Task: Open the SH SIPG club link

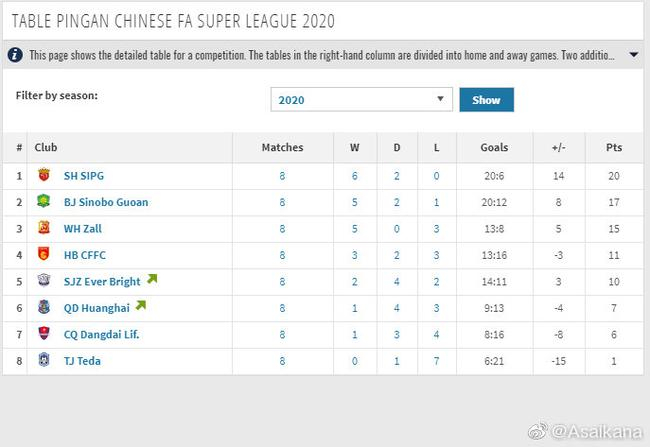Action: click(x=83, y=175)
